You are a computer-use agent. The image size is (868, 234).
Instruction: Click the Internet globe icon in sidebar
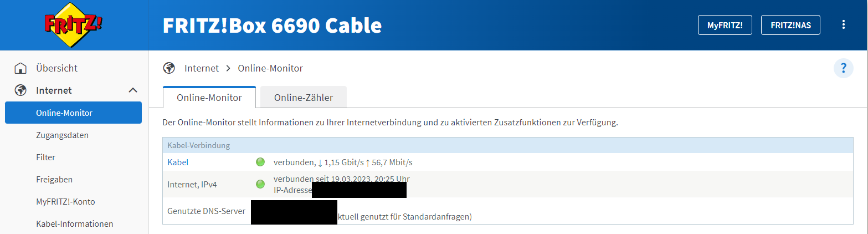click(20, 90)
